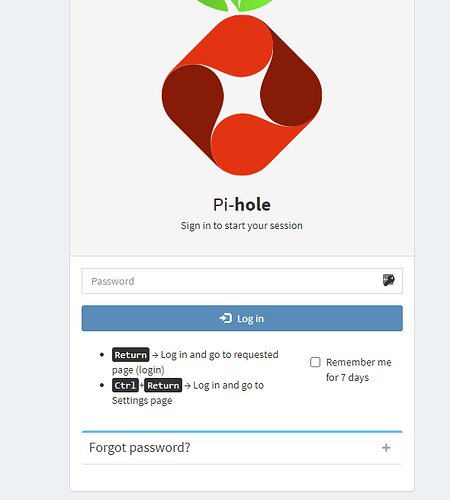Click the Log in and go to requested page hint
450x500 pixels.
[195, 362]
